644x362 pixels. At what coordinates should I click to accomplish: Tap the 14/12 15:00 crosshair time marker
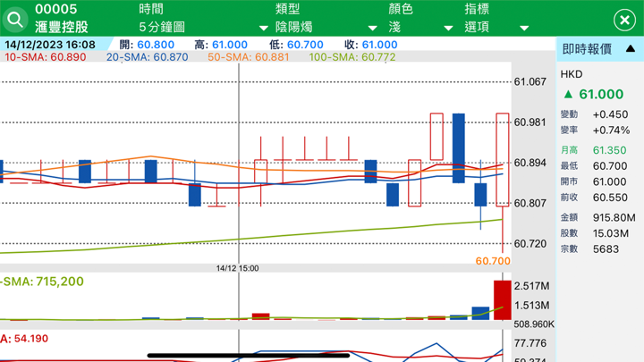tap(238, 267)
